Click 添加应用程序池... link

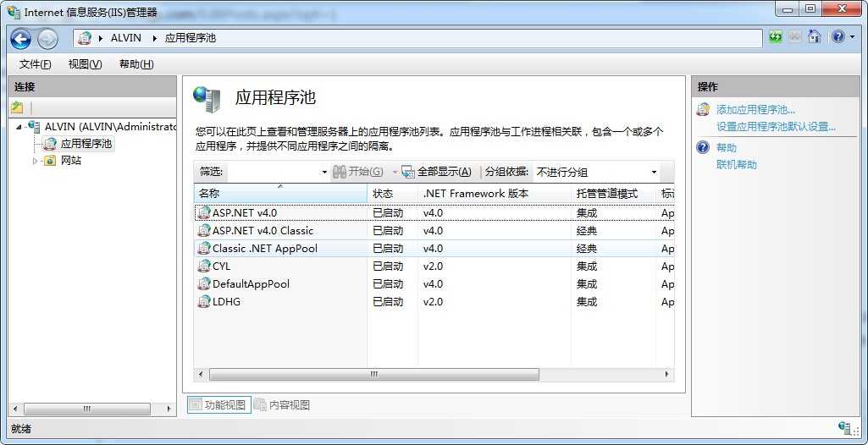tap(755, 109)
